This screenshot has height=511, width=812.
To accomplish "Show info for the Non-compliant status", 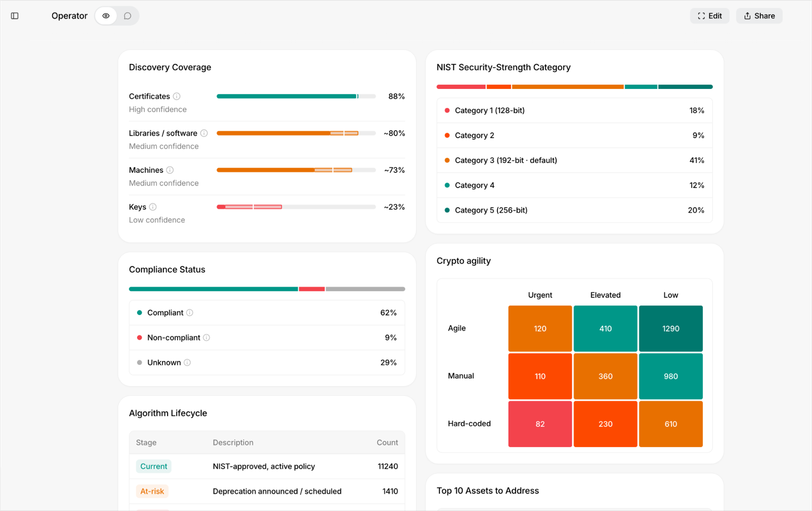I will (x=207, y=337).
